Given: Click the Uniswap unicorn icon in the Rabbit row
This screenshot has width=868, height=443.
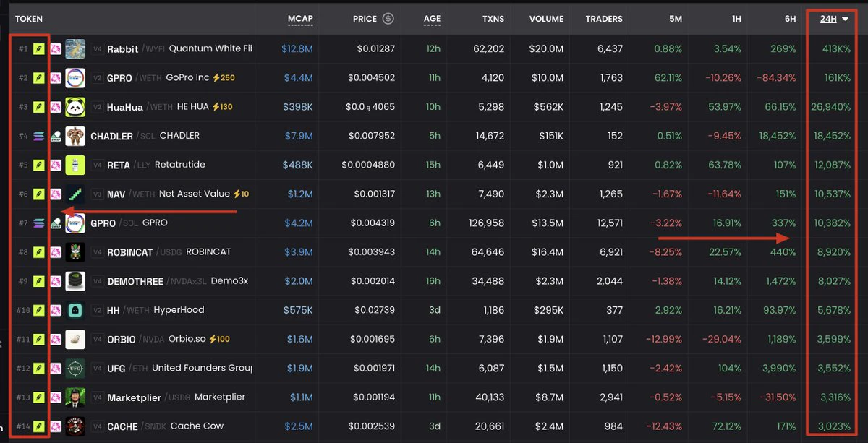Looking at the screenshot, I should [56, 49].
